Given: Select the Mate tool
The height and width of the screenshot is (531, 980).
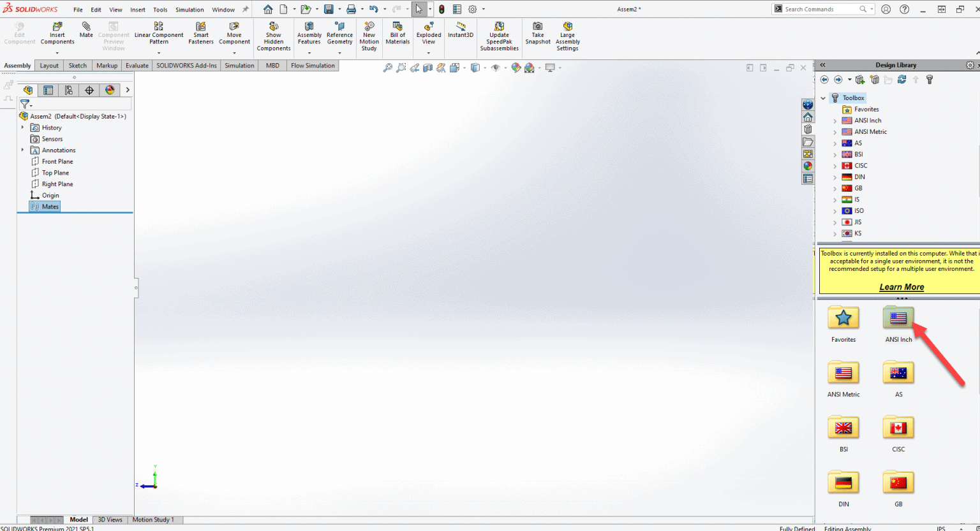Looking at the screenshot, I should 86,30.
